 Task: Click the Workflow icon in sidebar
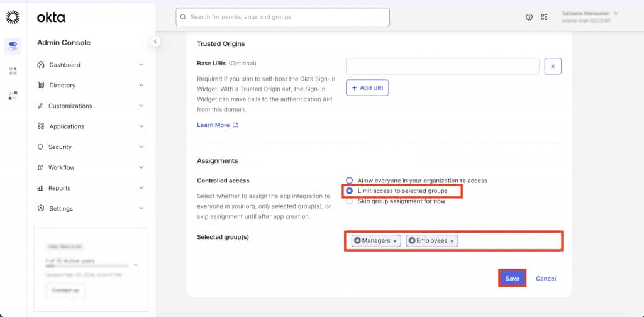[x=40, y=167]
